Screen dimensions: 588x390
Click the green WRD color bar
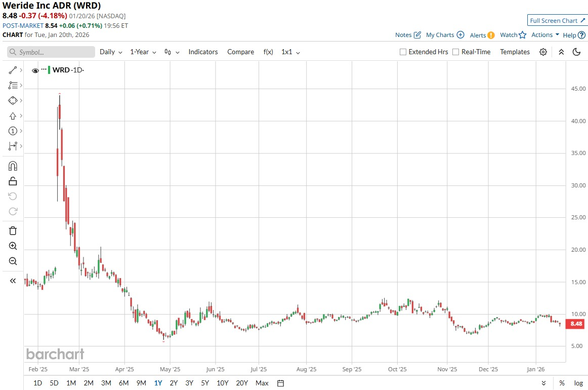click(x=49, y=70)
